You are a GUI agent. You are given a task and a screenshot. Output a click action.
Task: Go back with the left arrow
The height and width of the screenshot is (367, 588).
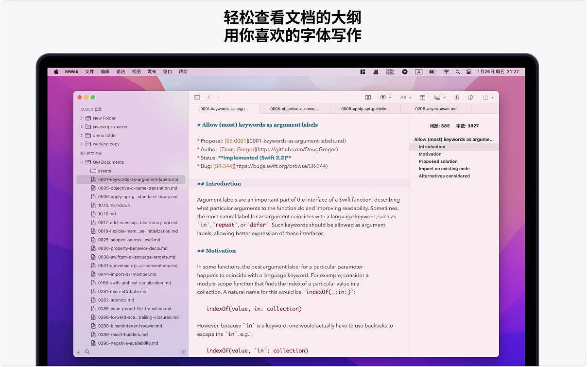click(x=209, y=97)
